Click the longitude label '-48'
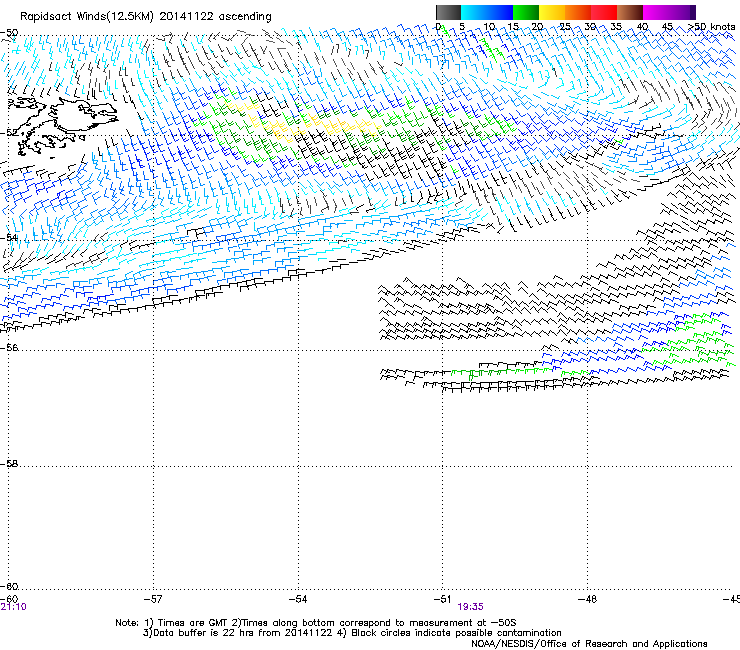740x650 pixels. coord(588,599)
